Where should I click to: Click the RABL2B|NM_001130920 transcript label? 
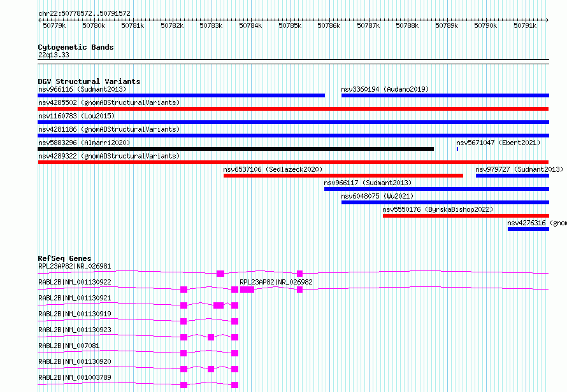(x=75, y=361)
